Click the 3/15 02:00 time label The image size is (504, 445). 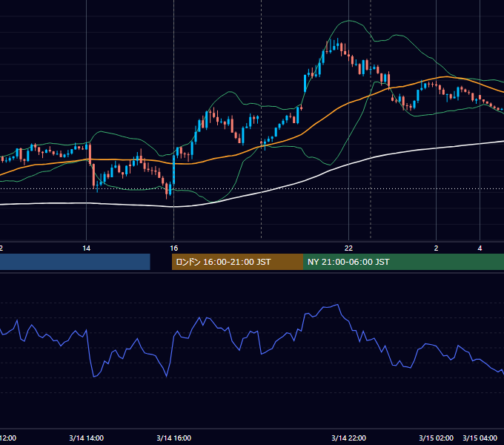coord(436,438)
